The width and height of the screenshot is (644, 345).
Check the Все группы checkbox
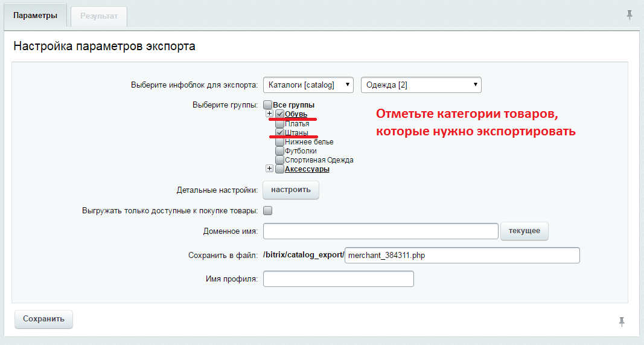[x=268, y=105]
